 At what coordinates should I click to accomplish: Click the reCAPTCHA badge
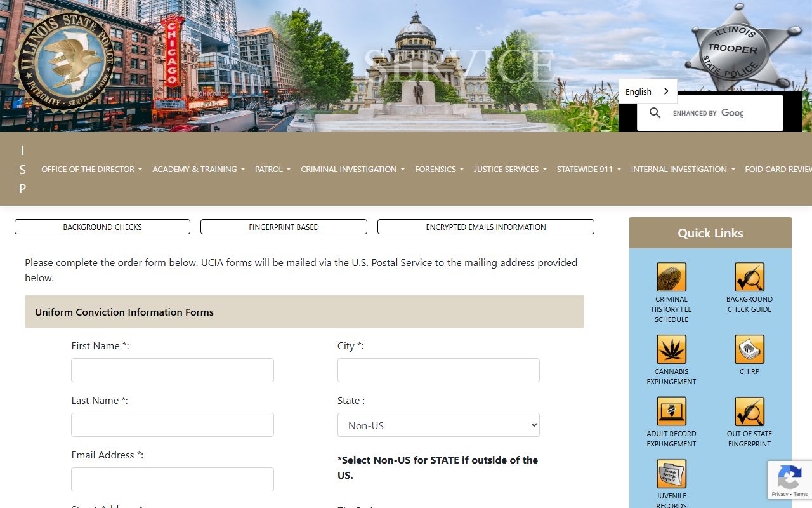click(790, 480)
